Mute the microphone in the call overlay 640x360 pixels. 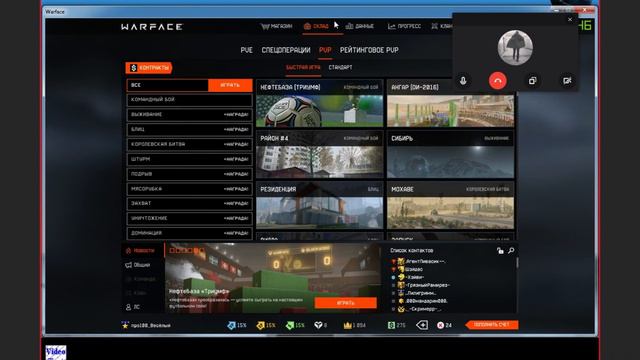click(463, 81)
